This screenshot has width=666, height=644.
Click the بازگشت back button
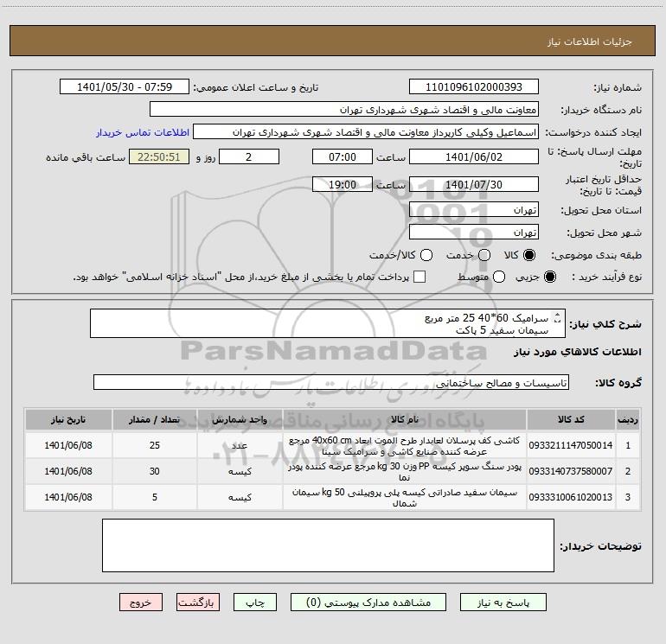tap(198, 603)
